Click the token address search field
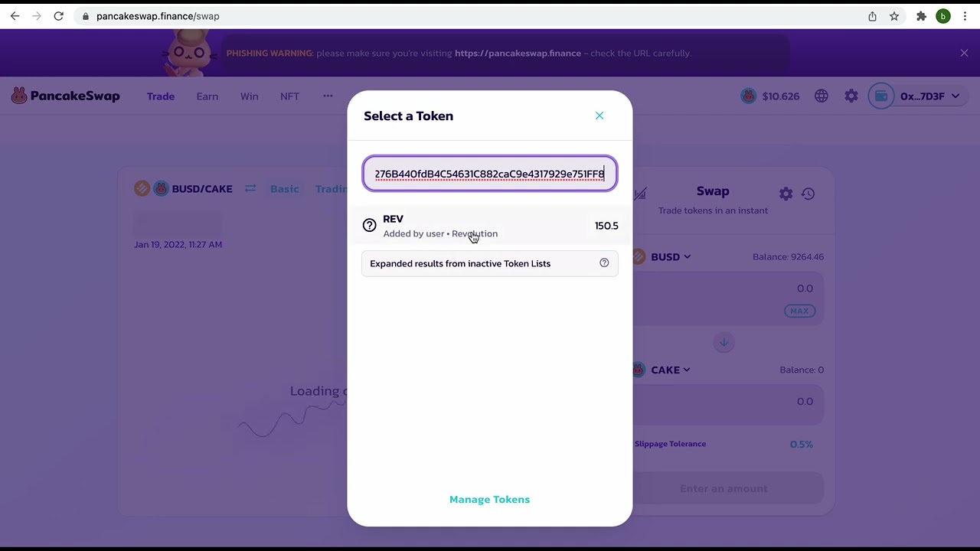 pyautogui.click(x=490, y=174)
